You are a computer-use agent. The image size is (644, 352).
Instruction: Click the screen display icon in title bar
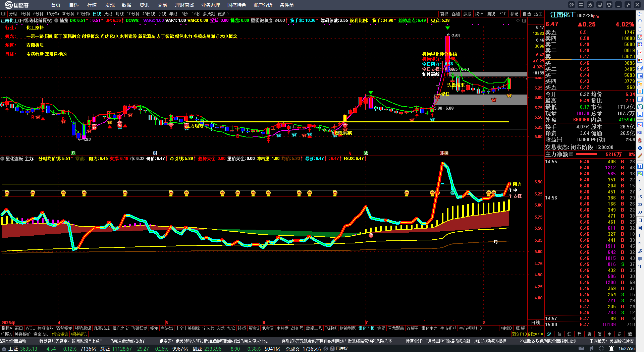point(600,5)
